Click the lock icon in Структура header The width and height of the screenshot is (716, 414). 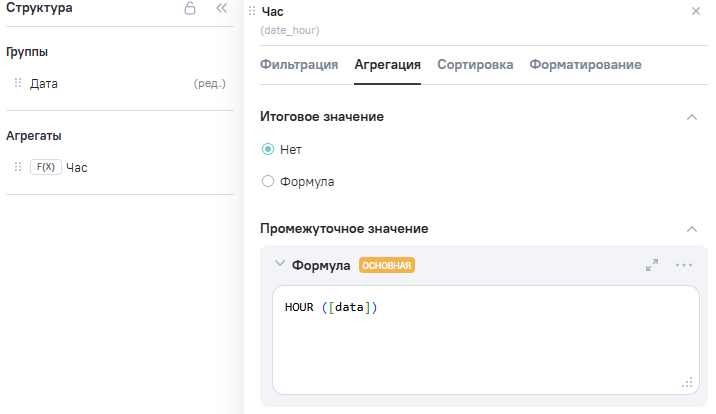(x=190, y=9)
